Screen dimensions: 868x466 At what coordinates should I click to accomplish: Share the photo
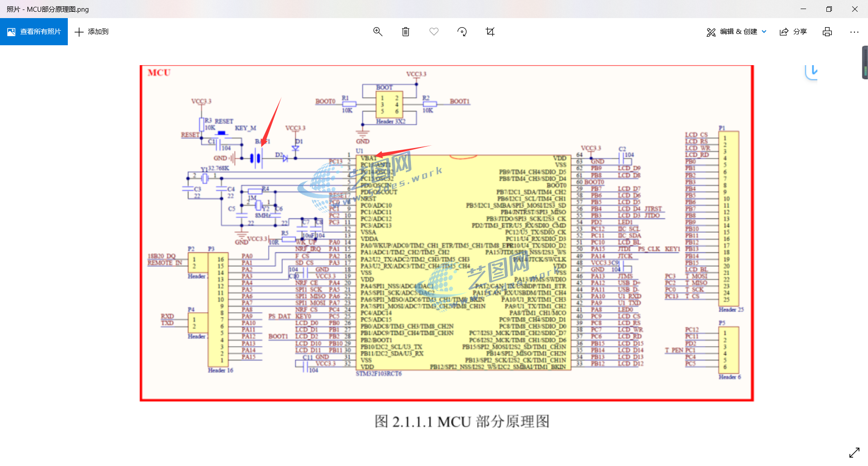pyautogui.click(x=793, y=32)
